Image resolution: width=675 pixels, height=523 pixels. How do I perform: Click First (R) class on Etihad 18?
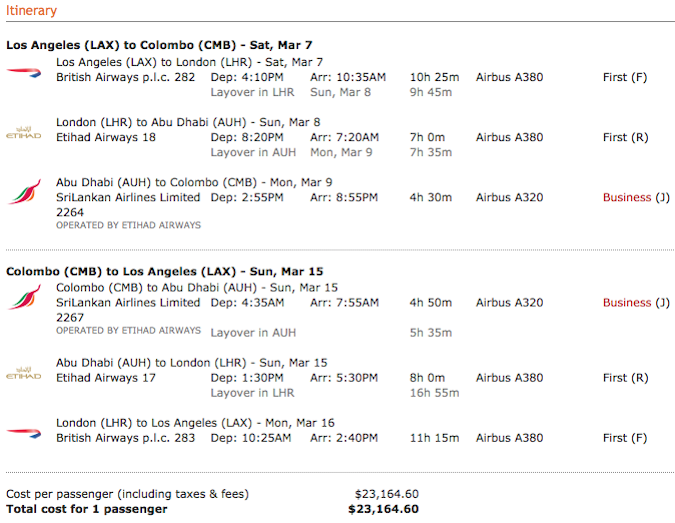(x=625, y=137)
